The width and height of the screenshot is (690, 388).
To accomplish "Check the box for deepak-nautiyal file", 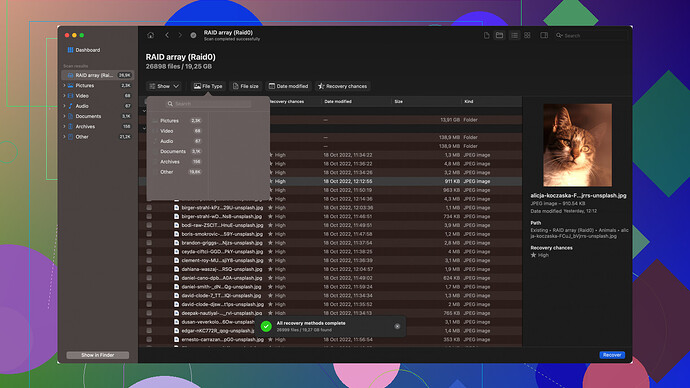I will point(149,313).
